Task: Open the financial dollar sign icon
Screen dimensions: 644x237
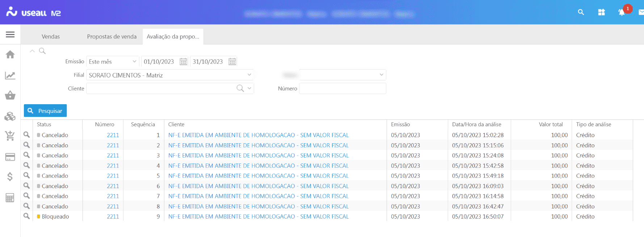Action: pyautogui.click(x=10, y=177)
